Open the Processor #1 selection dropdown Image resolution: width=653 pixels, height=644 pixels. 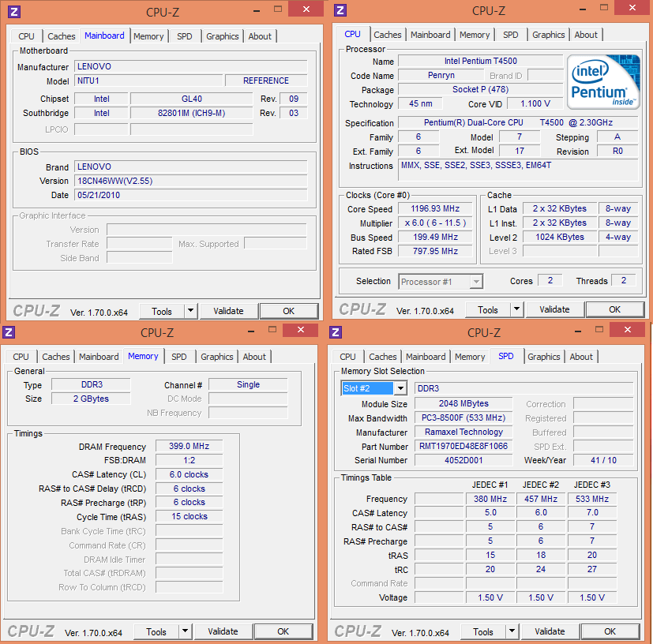476,282
